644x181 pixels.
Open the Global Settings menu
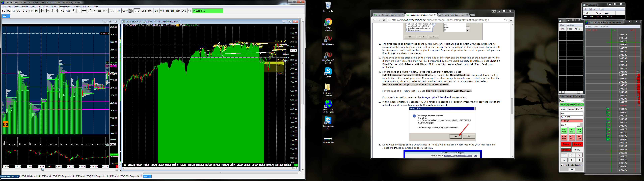(x=65, y=7)
